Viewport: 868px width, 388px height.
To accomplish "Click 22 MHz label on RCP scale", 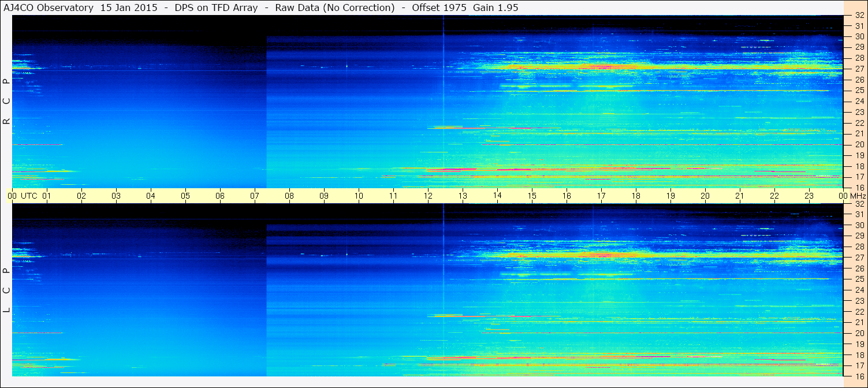I will click(859, 123).
